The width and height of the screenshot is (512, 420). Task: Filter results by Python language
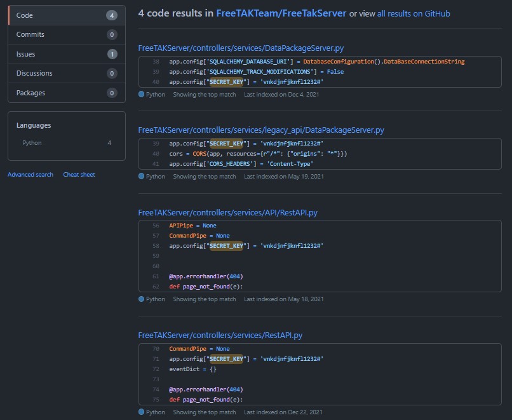point(32,143)
